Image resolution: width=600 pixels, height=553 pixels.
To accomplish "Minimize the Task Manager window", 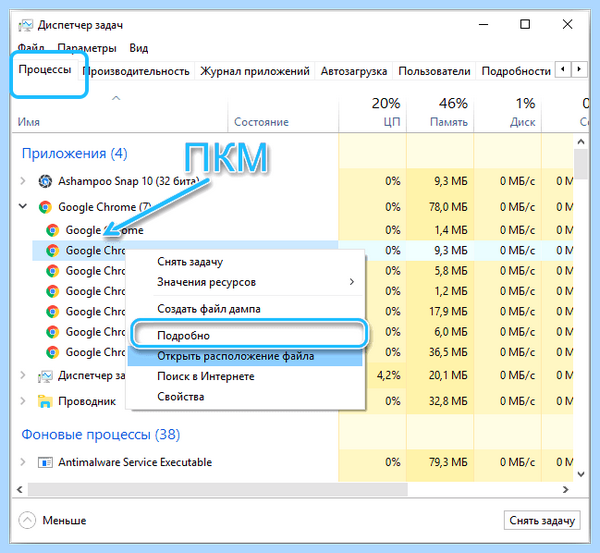I will point(484,24).
